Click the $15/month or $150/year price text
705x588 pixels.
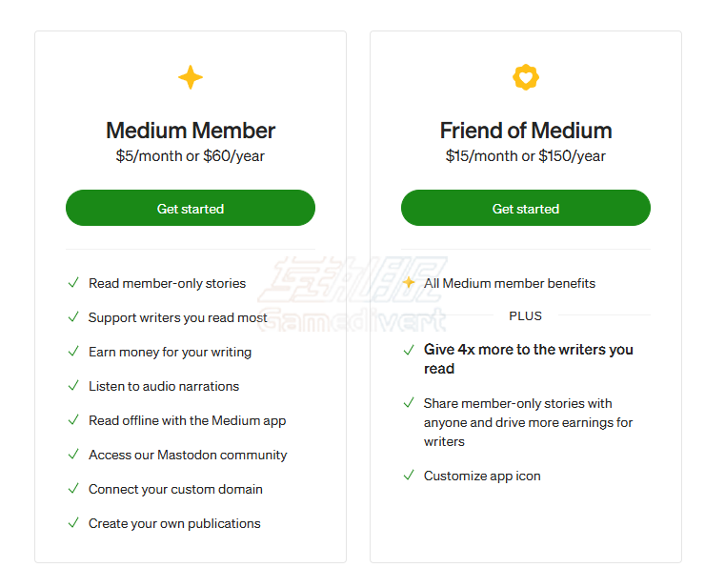click(x=526, y=156)
